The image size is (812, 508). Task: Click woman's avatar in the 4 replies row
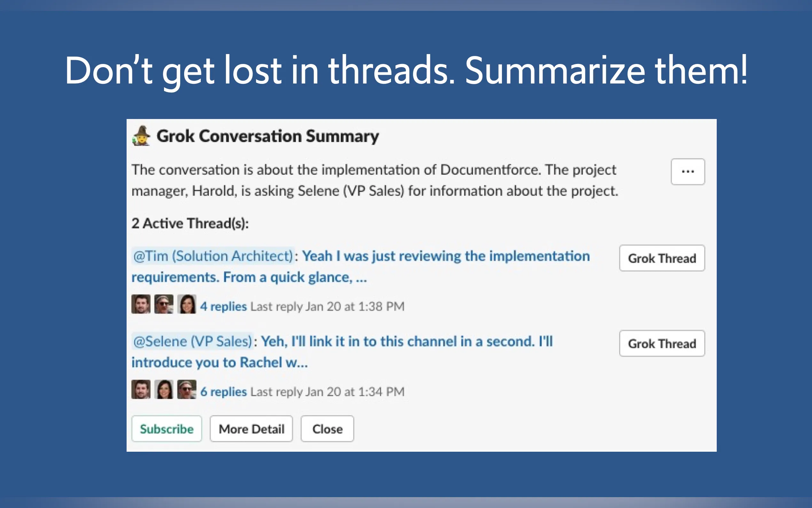pos(187,304)
